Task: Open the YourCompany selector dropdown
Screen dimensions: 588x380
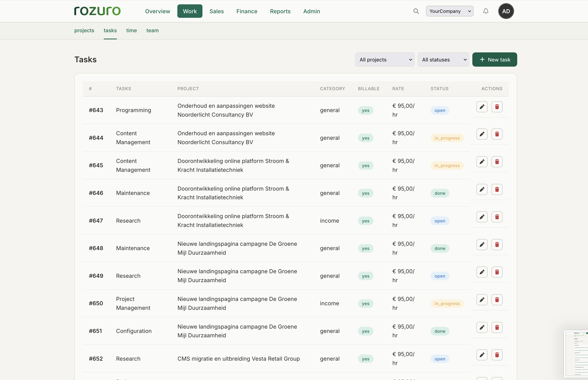Action: 450,11
